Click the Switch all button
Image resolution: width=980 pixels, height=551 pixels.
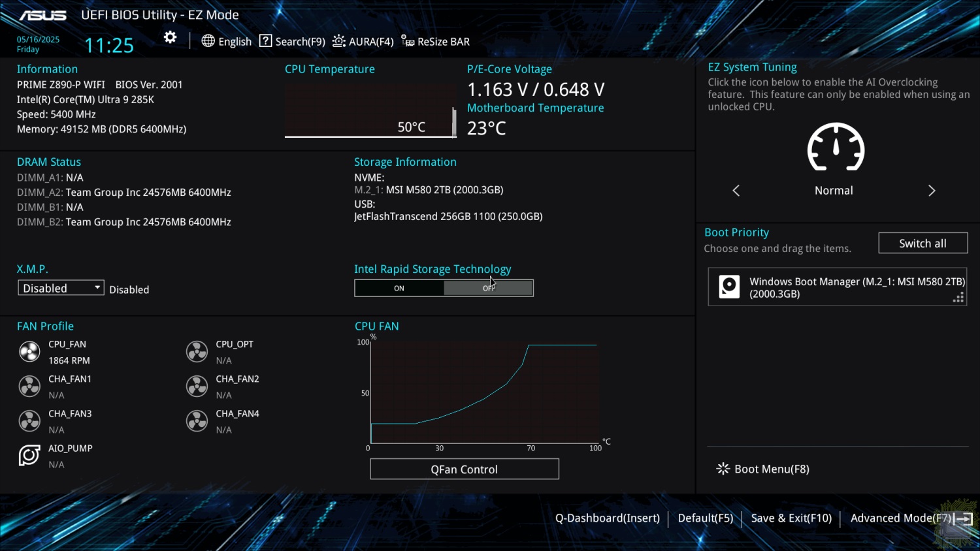(923, 243)
